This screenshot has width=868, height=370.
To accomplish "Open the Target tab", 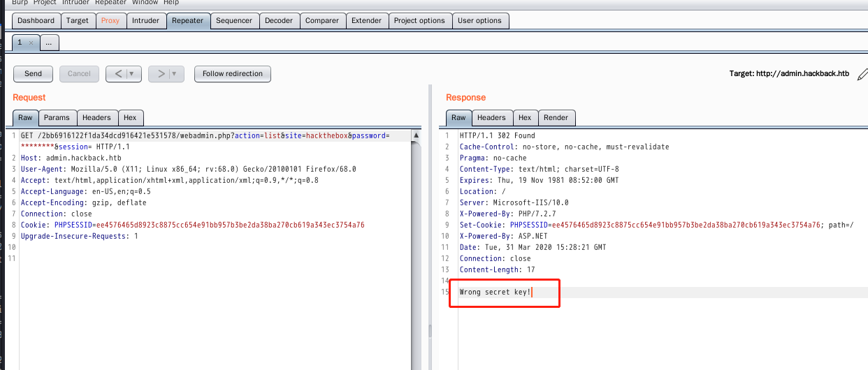I will tap(78, 20).
